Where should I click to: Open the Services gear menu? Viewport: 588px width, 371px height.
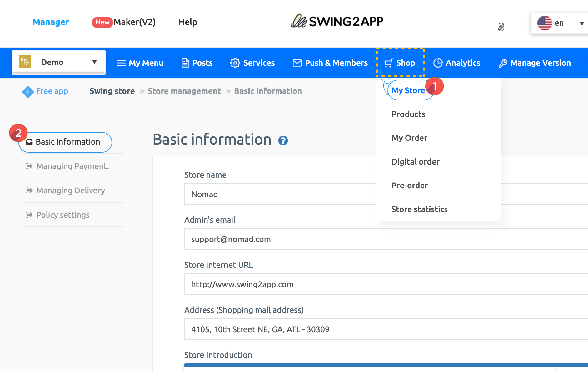pos(252,63)
